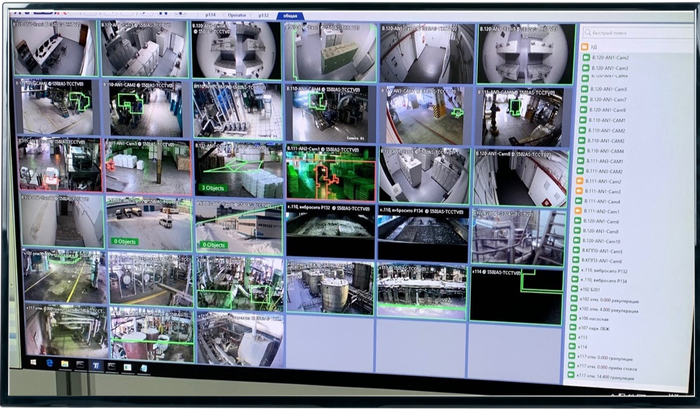The width and height of the screenshot is (700, 410).
Task: Open the p132 layout tab
Action: (264, 15)
